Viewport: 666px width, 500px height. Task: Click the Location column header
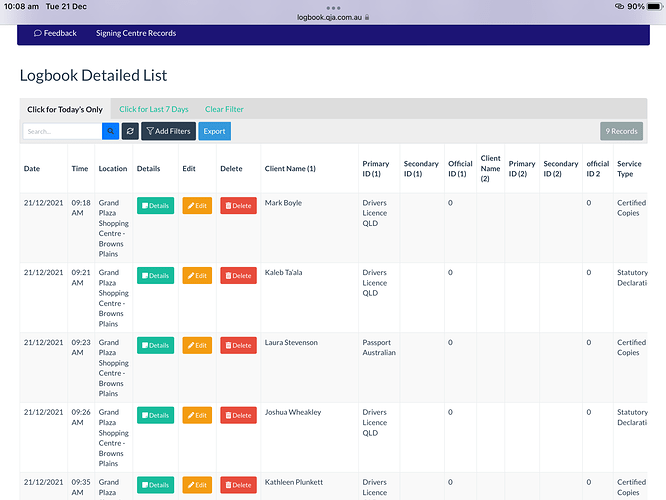pos(113,169)
